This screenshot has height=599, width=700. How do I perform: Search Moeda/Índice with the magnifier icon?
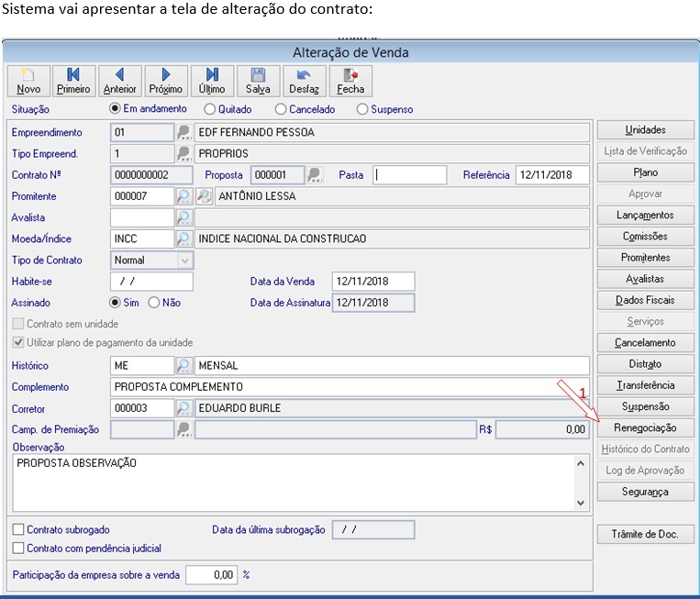point(183,238)
